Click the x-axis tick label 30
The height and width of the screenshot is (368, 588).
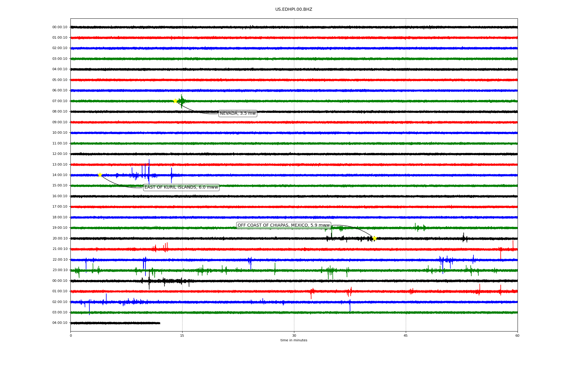[294, 335]
